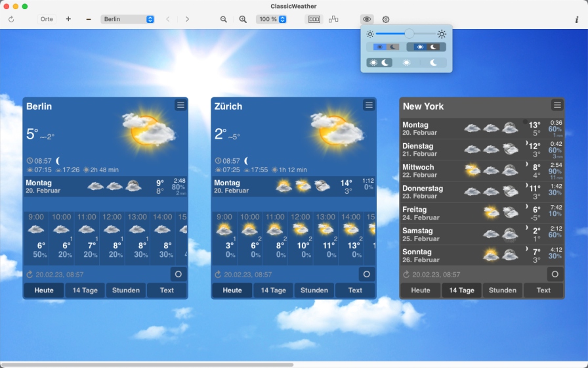
Task: Select the dark-colored day/night theme option
Action: coord(427,47)
